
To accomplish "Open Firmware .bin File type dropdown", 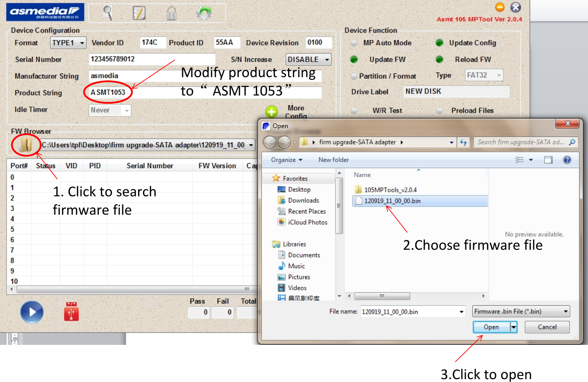I will point(521,311).
